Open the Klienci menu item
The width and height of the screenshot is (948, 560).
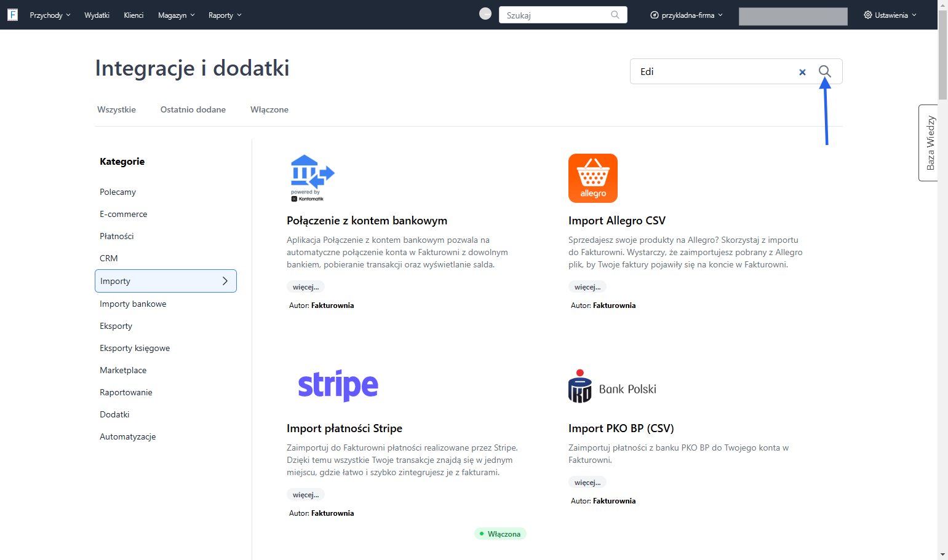[133, 15]
